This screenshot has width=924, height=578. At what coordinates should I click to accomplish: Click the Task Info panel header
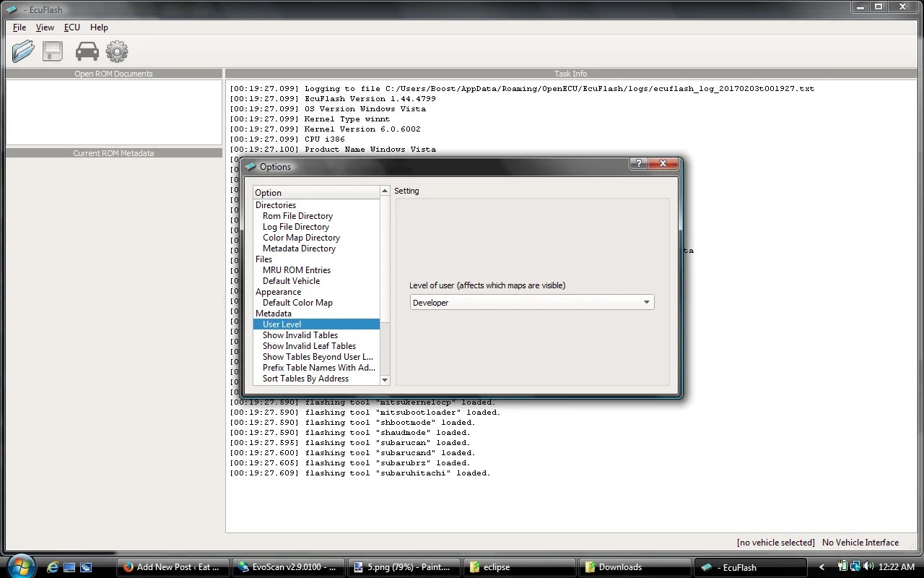point(571,74)
